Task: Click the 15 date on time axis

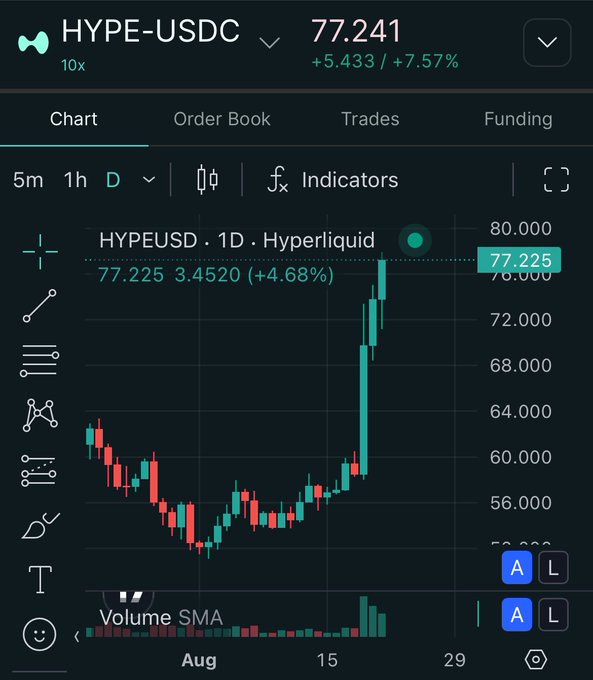Action: (x=327, y=660)
